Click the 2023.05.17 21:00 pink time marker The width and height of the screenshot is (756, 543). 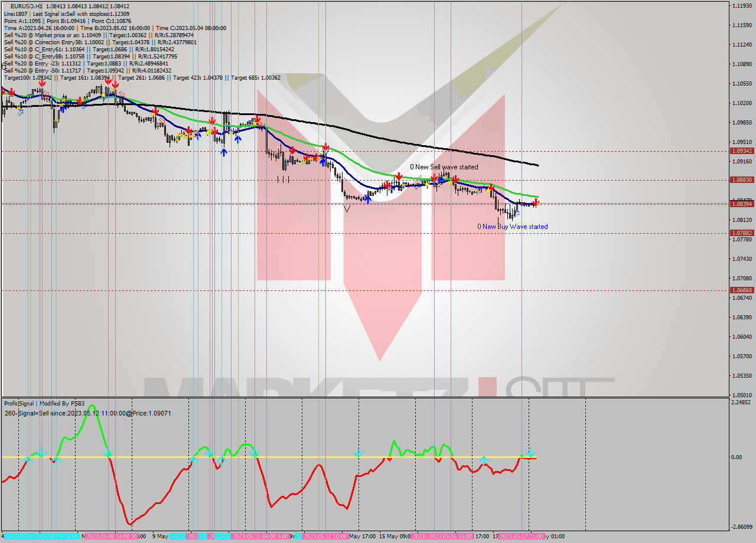click(x=522, y=537)
